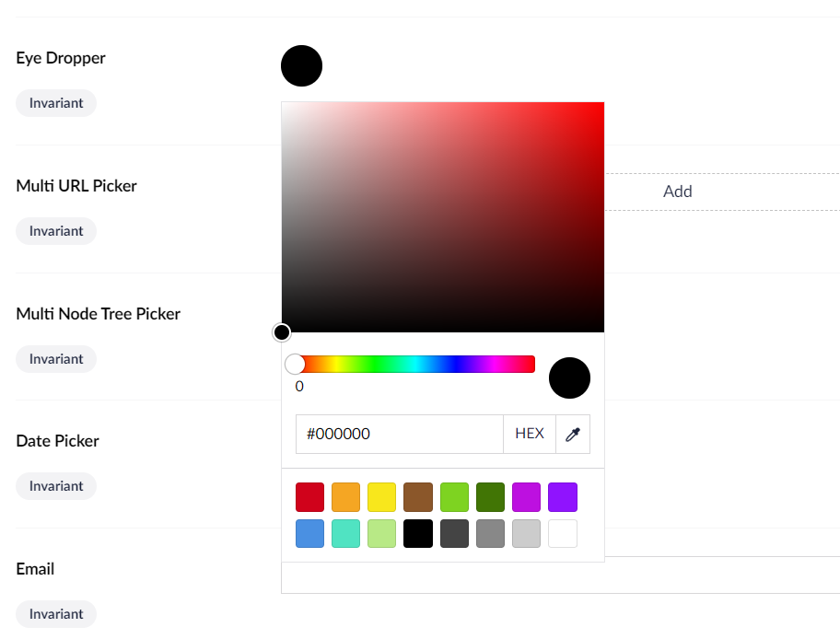Click the hue value label showing 0

coord(298,386)
